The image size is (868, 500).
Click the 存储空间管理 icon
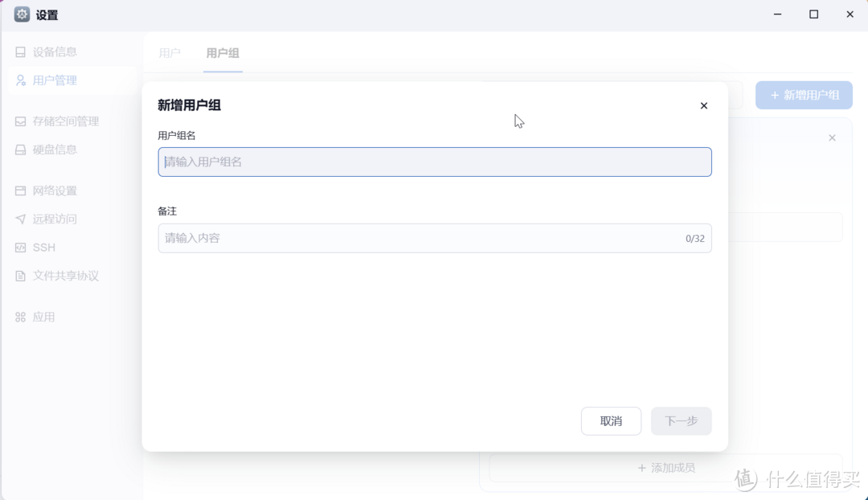click(x=20, y=121)
